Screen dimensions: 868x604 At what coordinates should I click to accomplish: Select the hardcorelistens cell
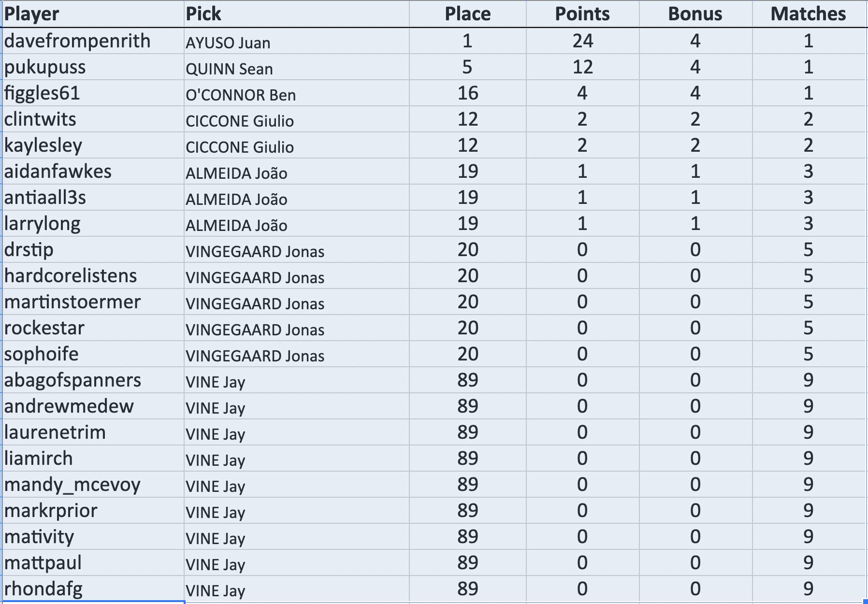click(71, 276)
